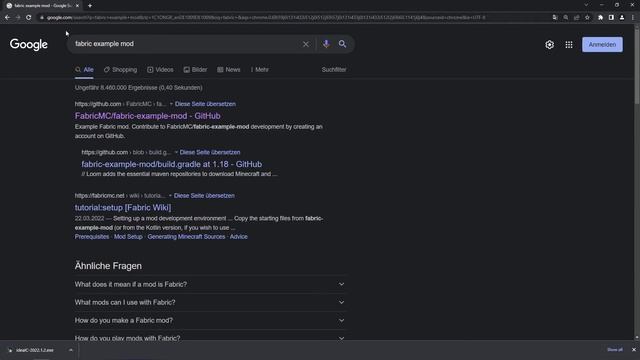Viewport: 640px width, 360px height.
Task: Open the Mehr dropdown menu
Action: 260,70
